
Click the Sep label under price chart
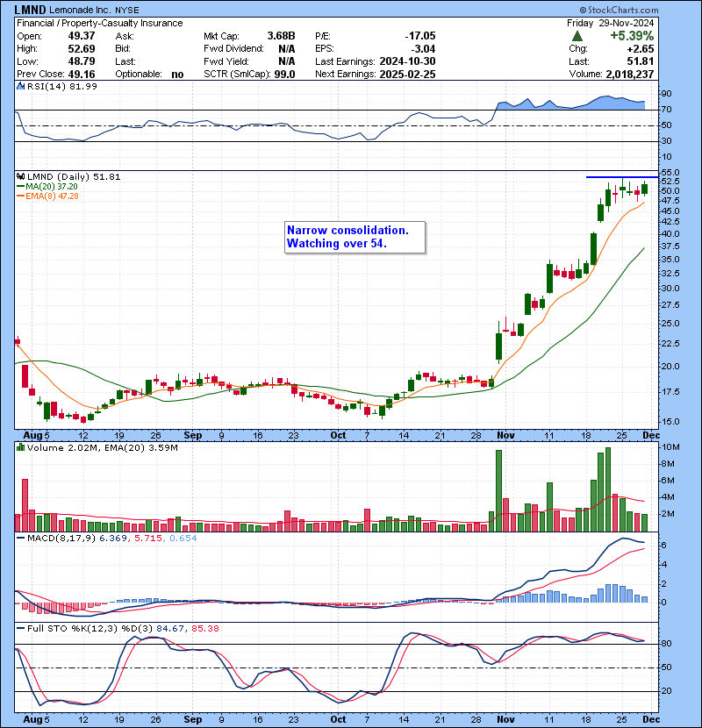coord(193,436)
